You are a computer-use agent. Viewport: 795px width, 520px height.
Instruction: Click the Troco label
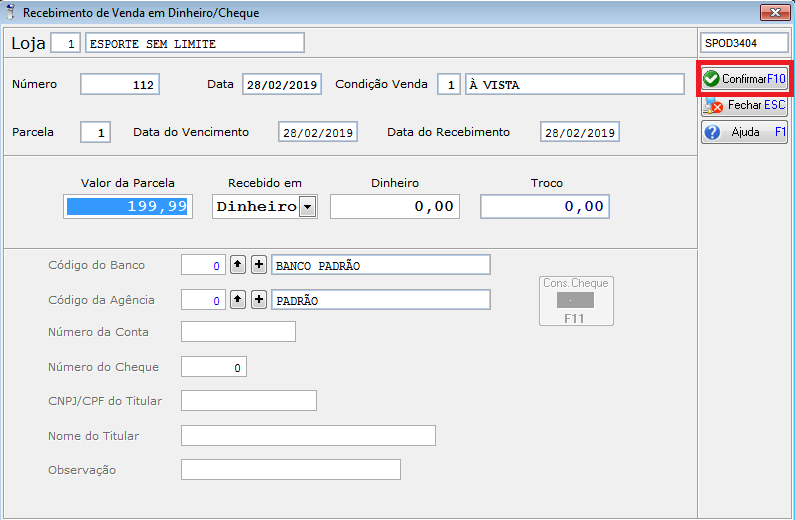pos(547,183)
